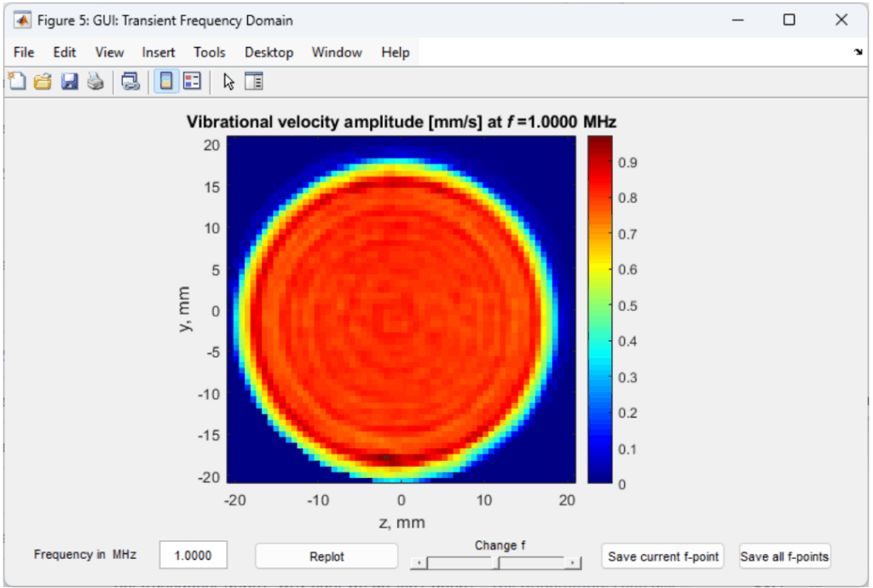Image resolution: width=873 pixels, height=588 pixels.
Task: Open the File menu
Action: click(24, 53)
